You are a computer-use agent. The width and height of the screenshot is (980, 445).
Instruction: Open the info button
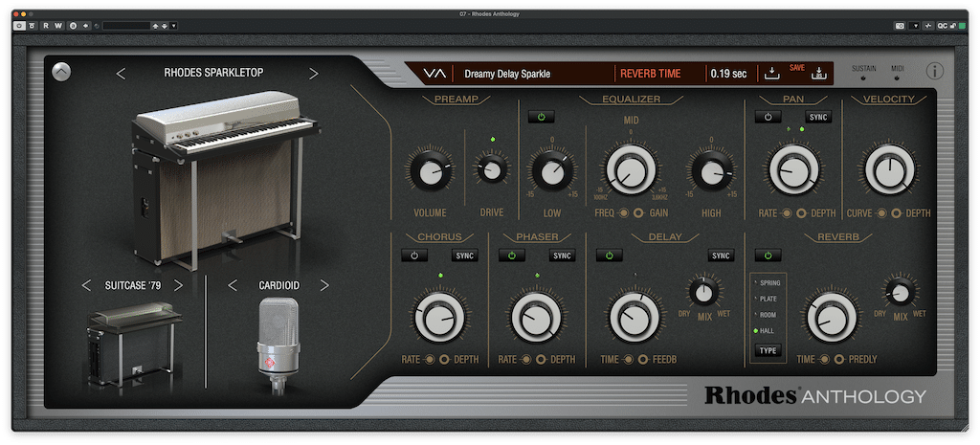pos(934,71)
